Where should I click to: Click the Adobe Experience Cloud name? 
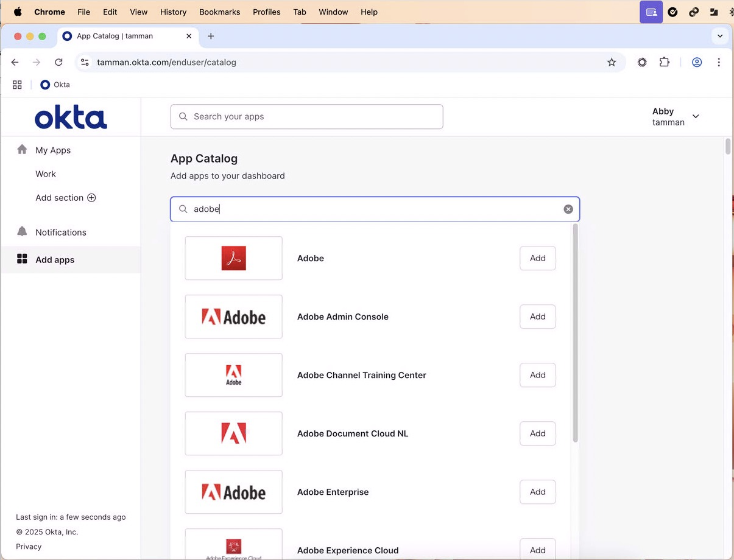click(x=348, y=550)
